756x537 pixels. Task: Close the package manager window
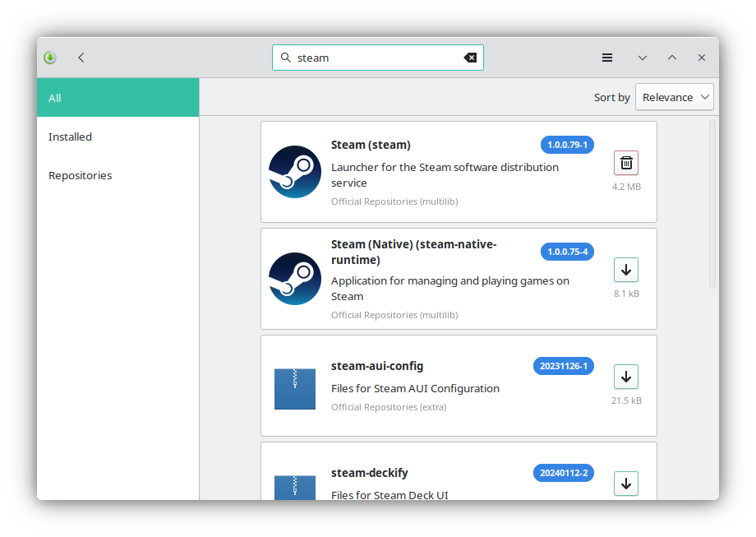702,58
